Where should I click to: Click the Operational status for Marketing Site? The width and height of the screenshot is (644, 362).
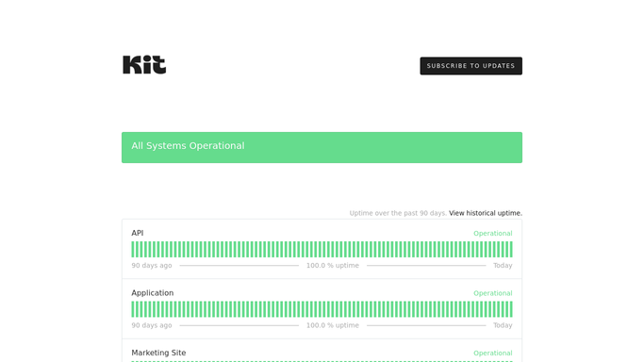pos(493,353)
